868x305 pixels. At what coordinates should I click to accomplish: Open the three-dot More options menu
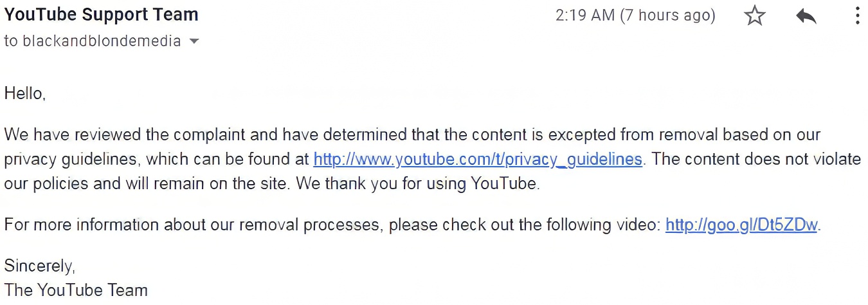857,15
